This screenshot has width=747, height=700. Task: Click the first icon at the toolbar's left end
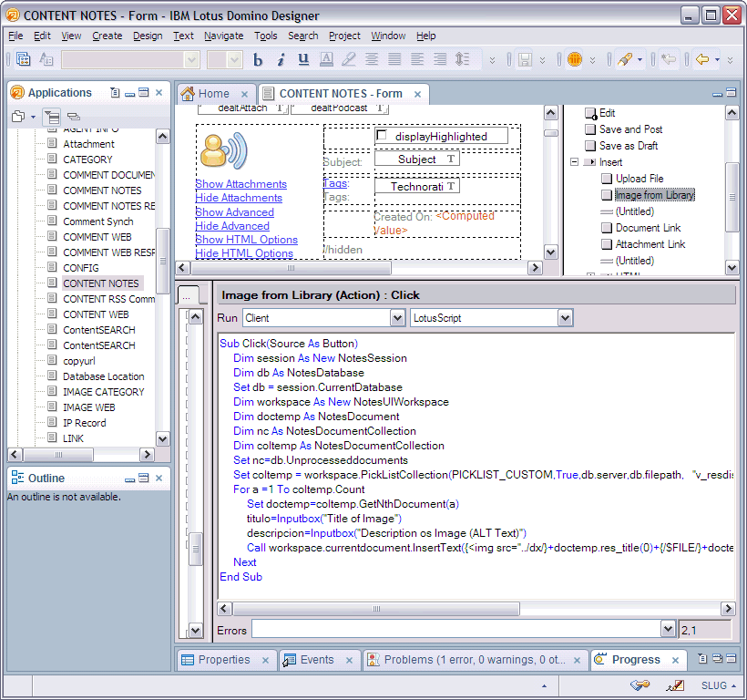pos(24,59)
